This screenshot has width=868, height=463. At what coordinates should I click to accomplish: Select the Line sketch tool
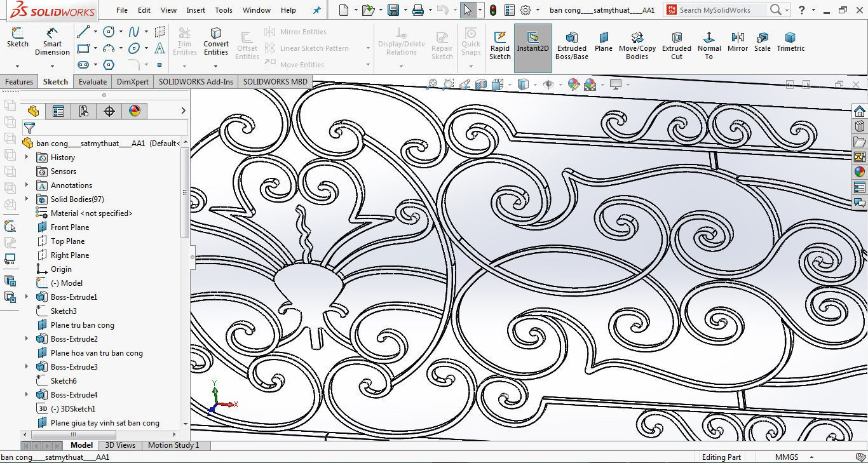coord(83,32)
